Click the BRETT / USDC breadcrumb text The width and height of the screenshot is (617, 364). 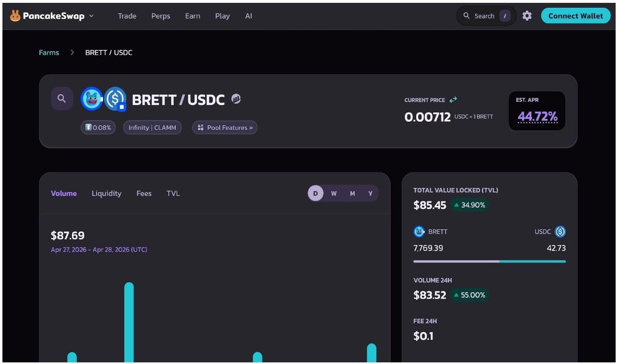pyautogui.click(x=109, y=52)
